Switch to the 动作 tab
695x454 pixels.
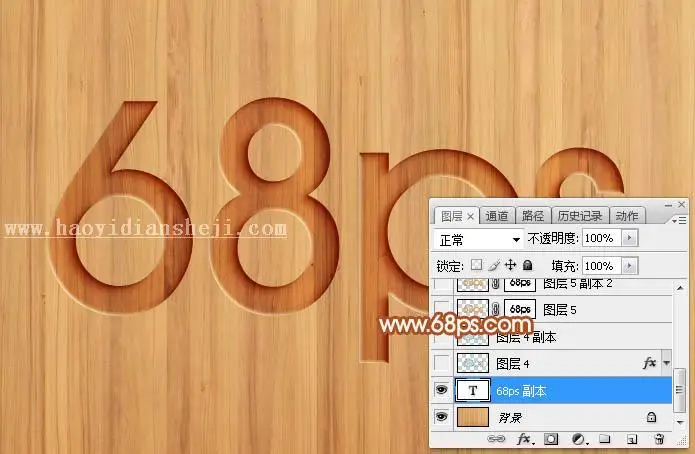pyautogui.click(x=627, y=216)
